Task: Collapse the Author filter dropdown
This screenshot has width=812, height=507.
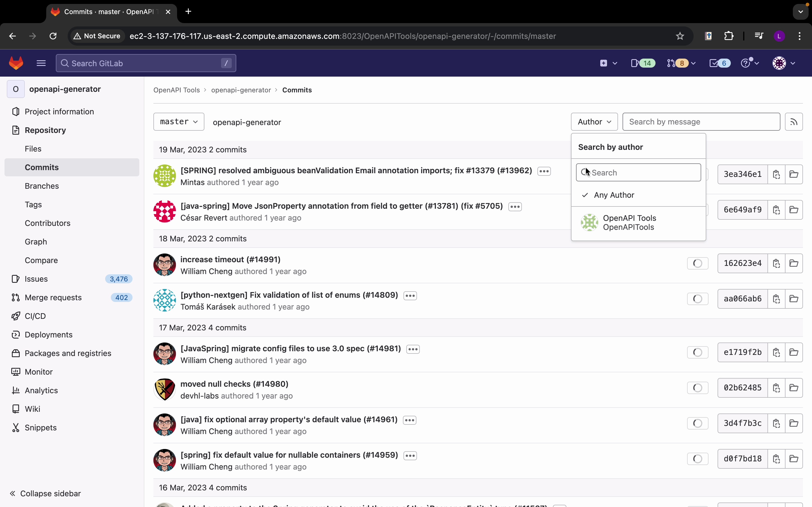Action: (594, 122)
